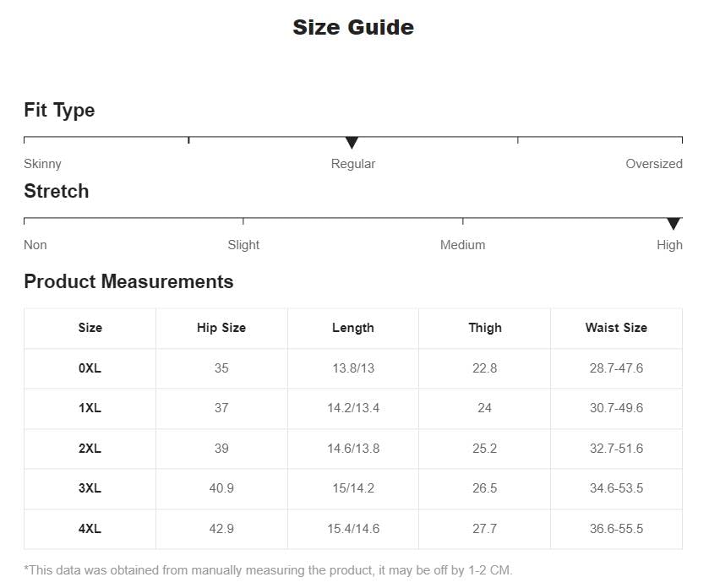The width and height of the screenshot is (709, 588).
Task: Select the 1XL size row label
Action: point(90,408)
